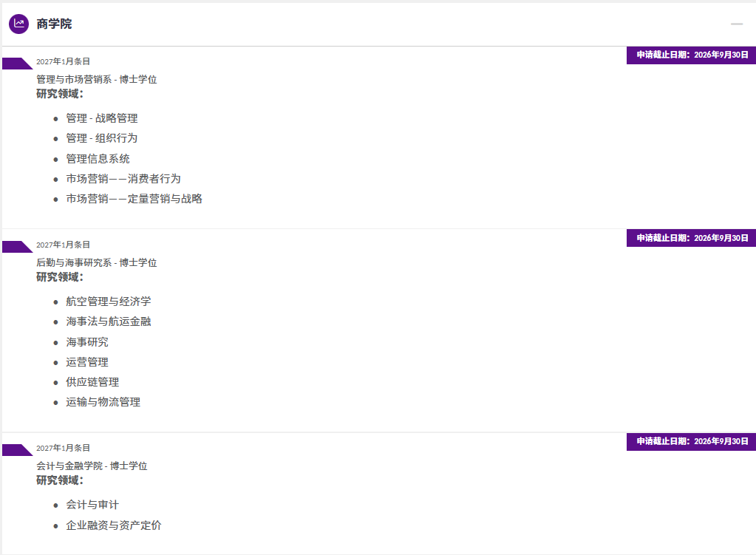Screen dimensions: 756x555
Task: Click 研究领域 heading under 管理与市场营销系
Action: [x=60, y=94]
